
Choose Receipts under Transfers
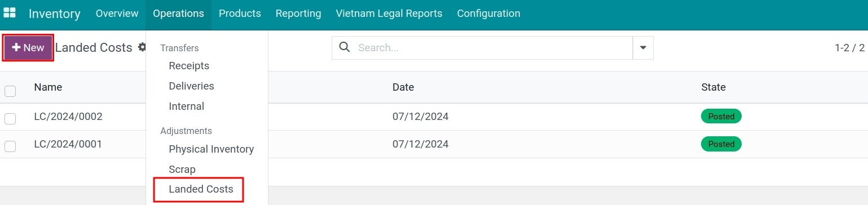point(189,66)
